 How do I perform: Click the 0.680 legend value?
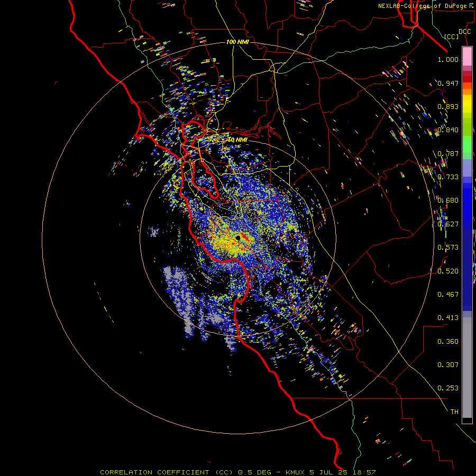[448, 200]
